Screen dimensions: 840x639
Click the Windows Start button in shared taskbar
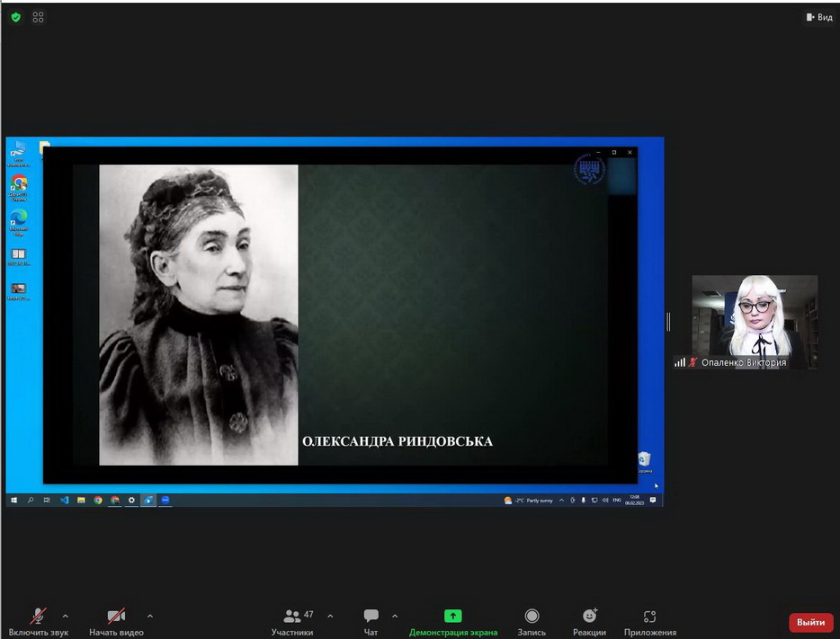(14, 500)
